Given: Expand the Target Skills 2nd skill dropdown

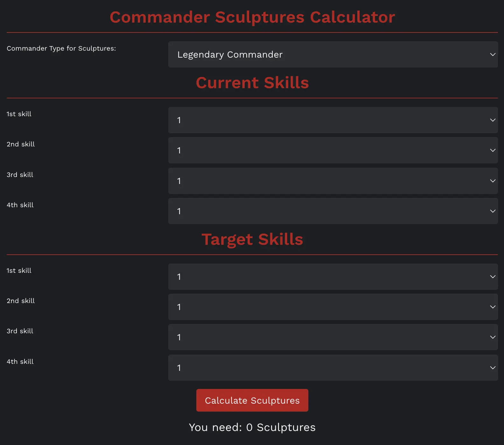Looking at the screenshot, I should (333, 307).
